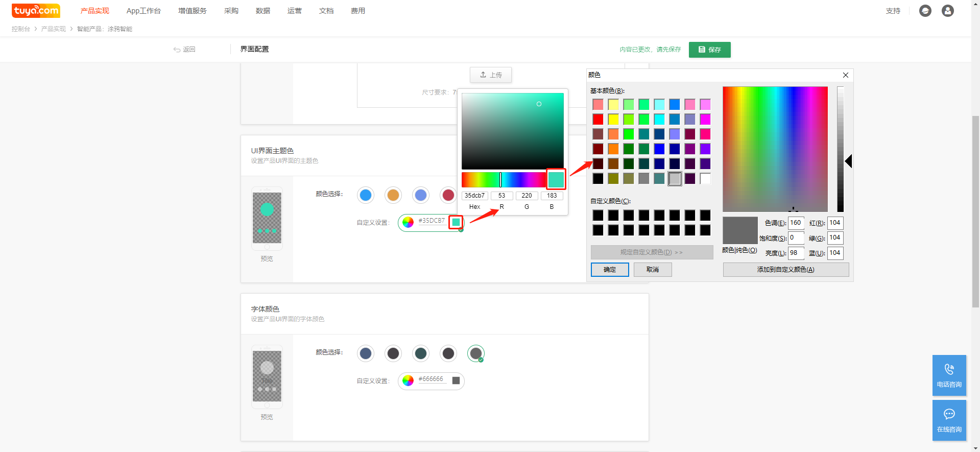Open the user account avatar
This screenshot has width=980, height=452.
948,11
